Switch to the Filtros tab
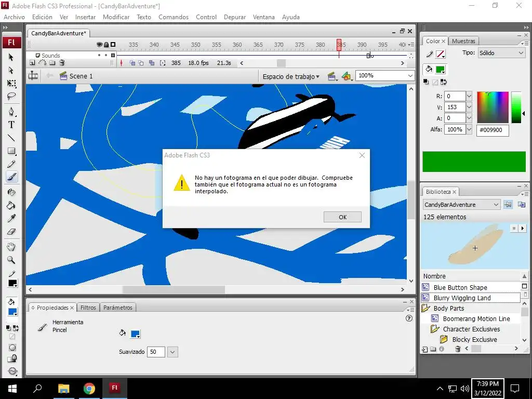 pyautogui.click(x=88, y=308)
